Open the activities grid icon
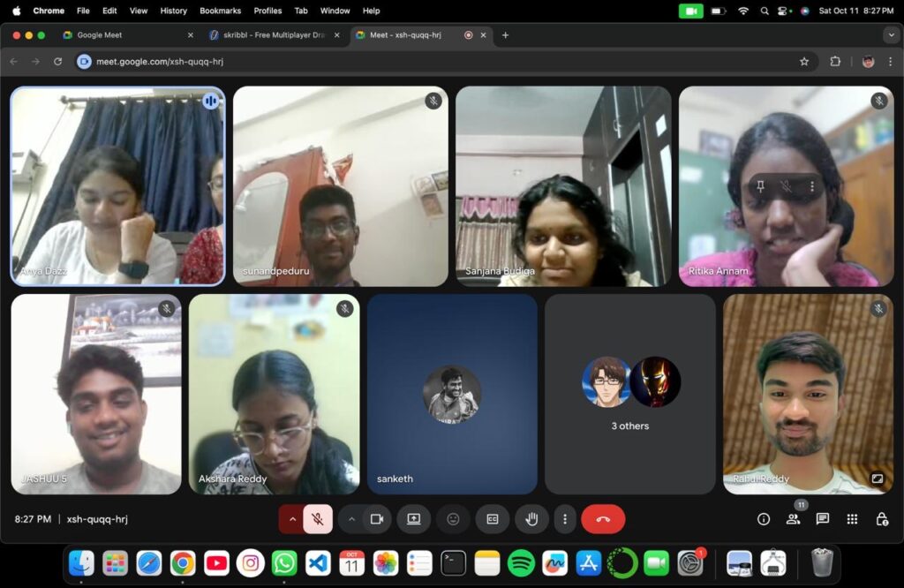 point(852,519)
